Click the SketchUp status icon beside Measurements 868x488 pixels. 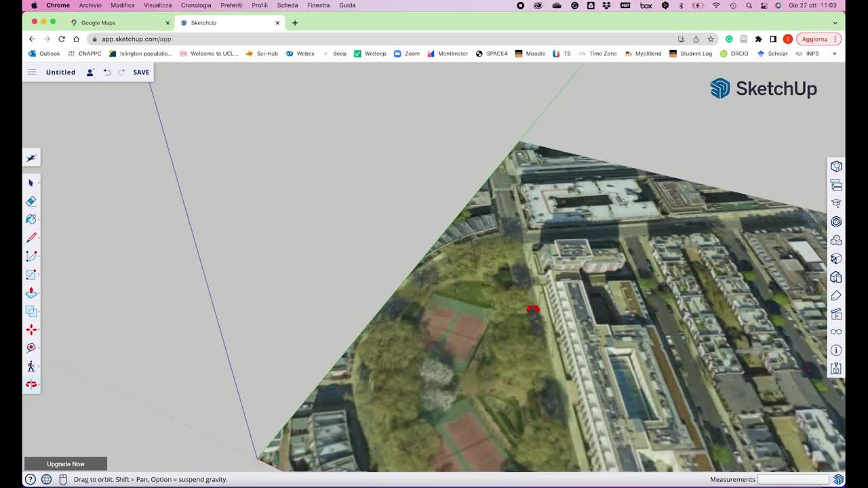pos(839,479)
